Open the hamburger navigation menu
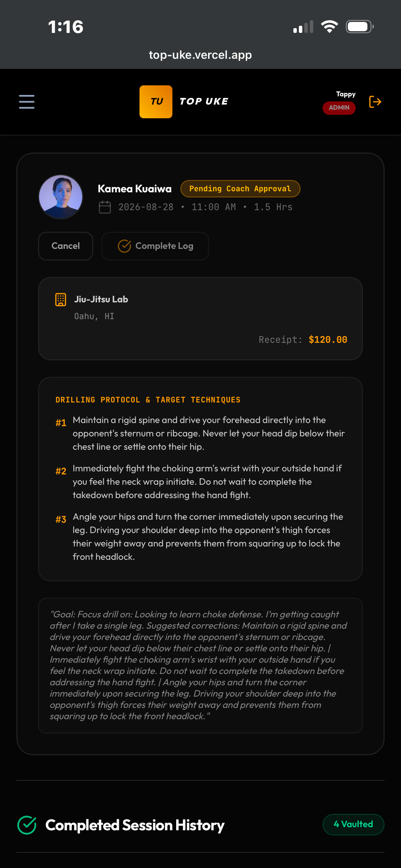The width and height of the screenshot is (401, 868). pyautogui.click(x=27, y=102)
